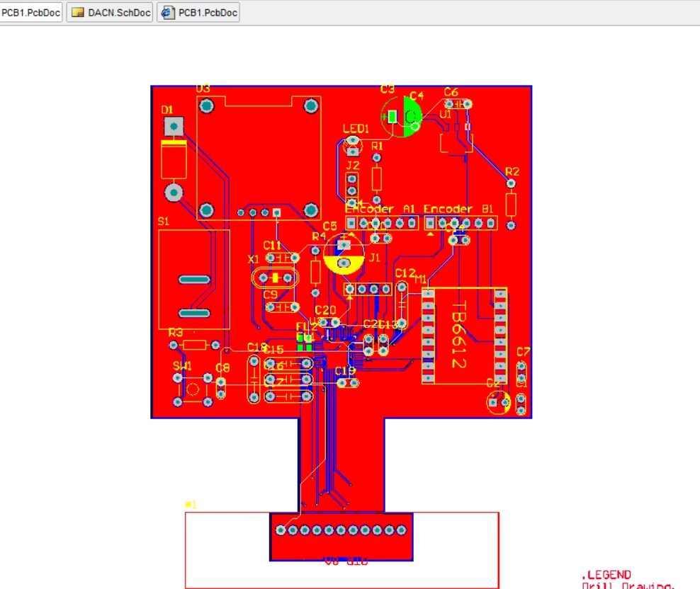The image size is (700, 589).
Task: Click the C20 designator label
Action: coord(325,310)
